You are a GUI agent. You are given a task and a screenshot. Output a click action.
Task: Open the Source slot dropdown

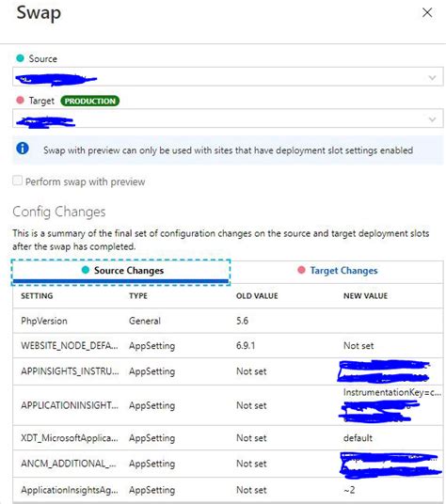228,77
